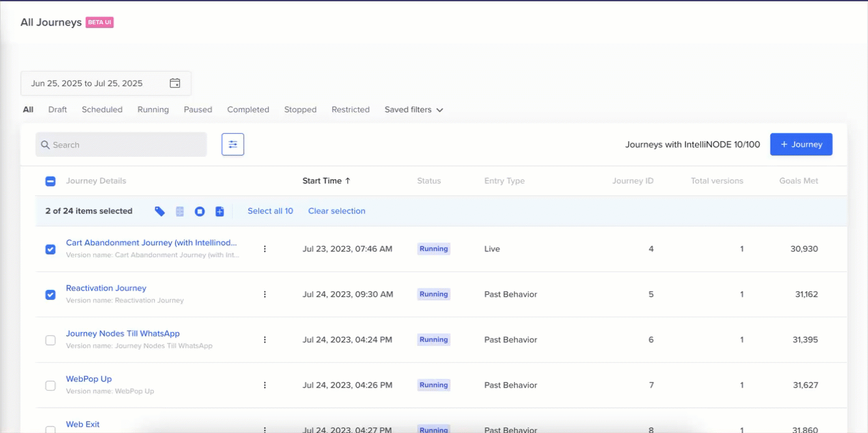Open more options for Journey Nodes Till WhatsApp

pyautogui.click(x=265, y=340)
